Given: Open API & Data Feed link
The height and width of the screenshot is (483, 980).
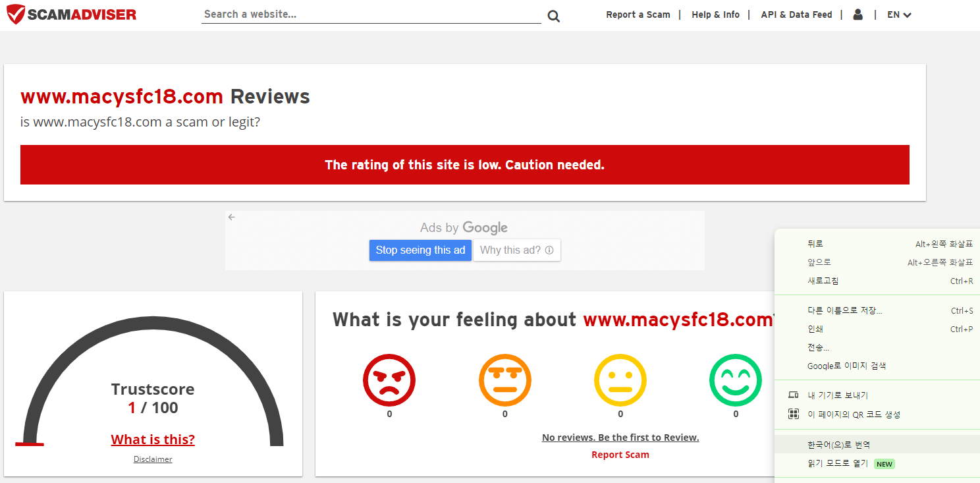Looking at the screenshot, I should pos(796,14).
